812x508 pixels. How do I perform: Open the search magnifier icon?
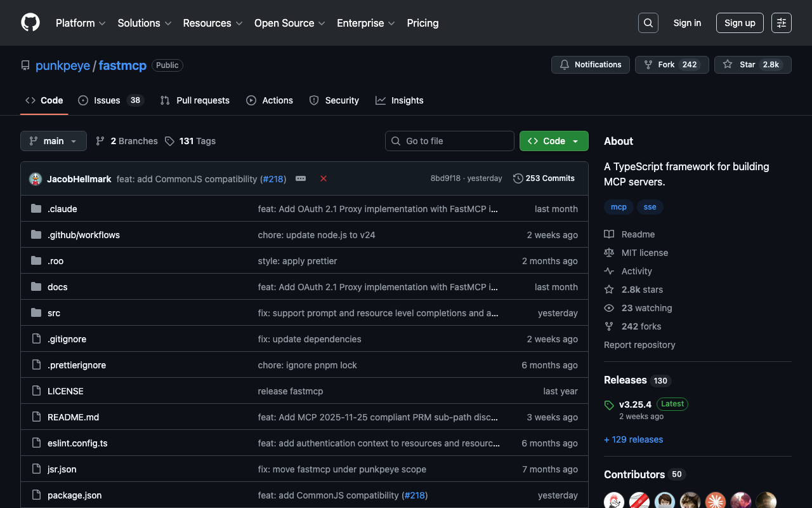click(648, 23)
